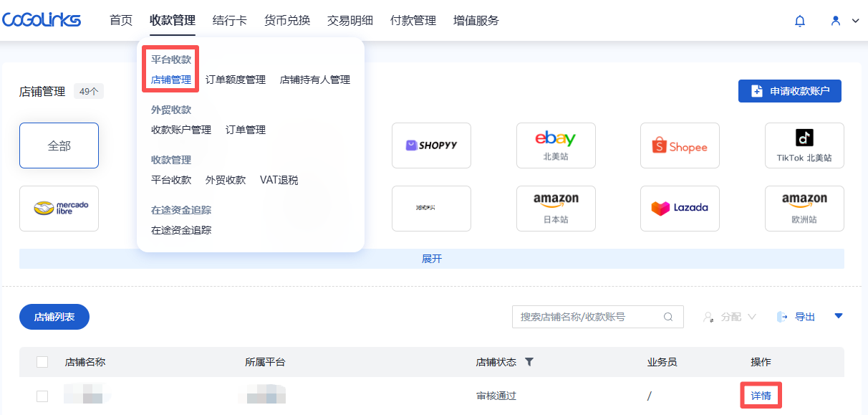Viewport: 868px width, 415px height.
Task: Select the Lazada platform tile
Action: pos(680,209)
